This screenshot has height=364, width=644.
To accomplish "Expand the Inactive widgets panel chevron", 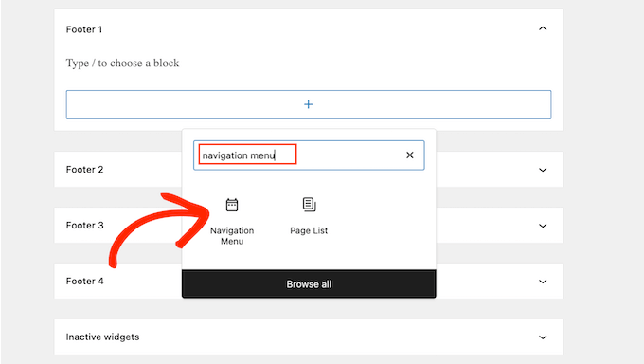I will [543, 337].
